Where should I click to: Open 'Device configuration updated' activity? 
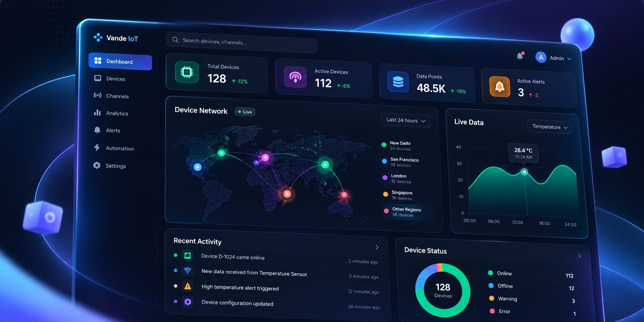click(237, 303)
